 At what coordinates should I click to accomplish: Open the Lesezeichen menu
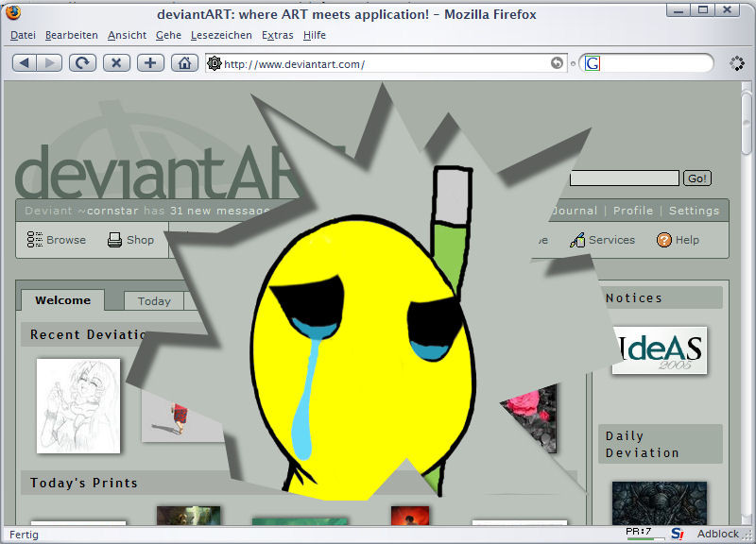click(x=221, y=35)
